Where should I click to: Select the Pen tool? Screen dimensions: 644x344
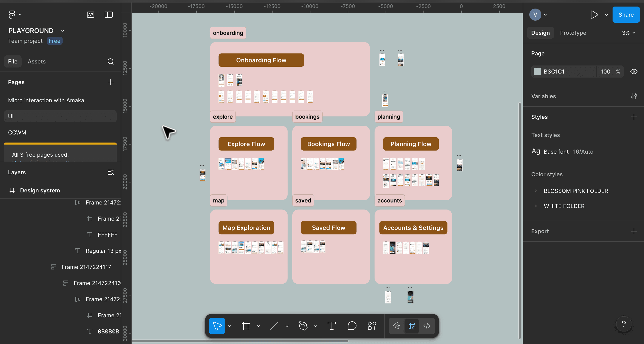(x=303, y=326)
